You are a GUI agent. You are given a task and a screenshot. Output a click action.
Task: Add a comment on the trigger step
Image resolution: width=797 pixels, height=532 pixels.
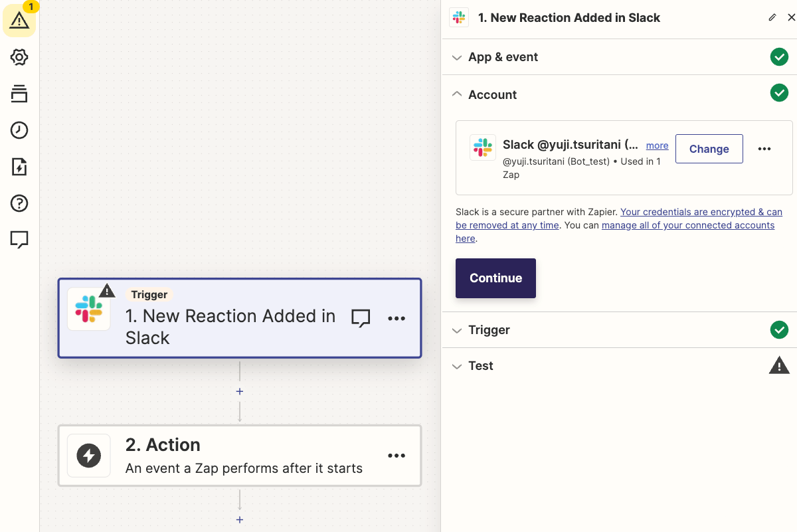coord(361,318)
